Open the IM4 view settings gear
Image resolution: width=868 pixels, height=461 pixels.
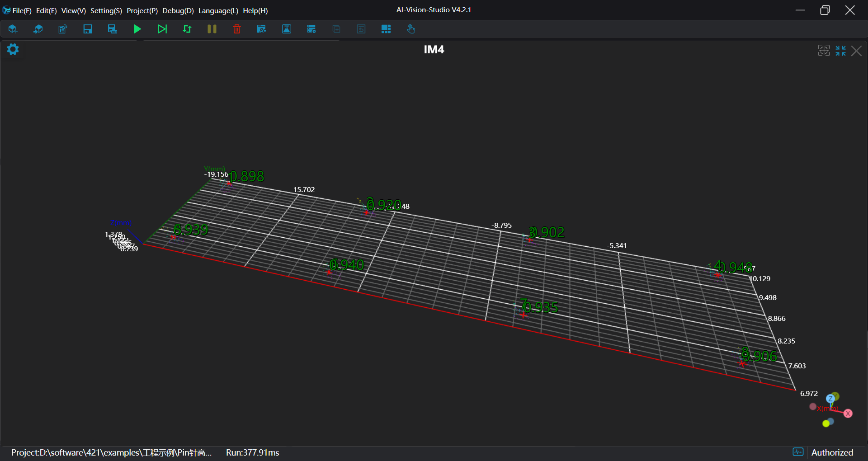pyautogui.click(x=13, y=49)
